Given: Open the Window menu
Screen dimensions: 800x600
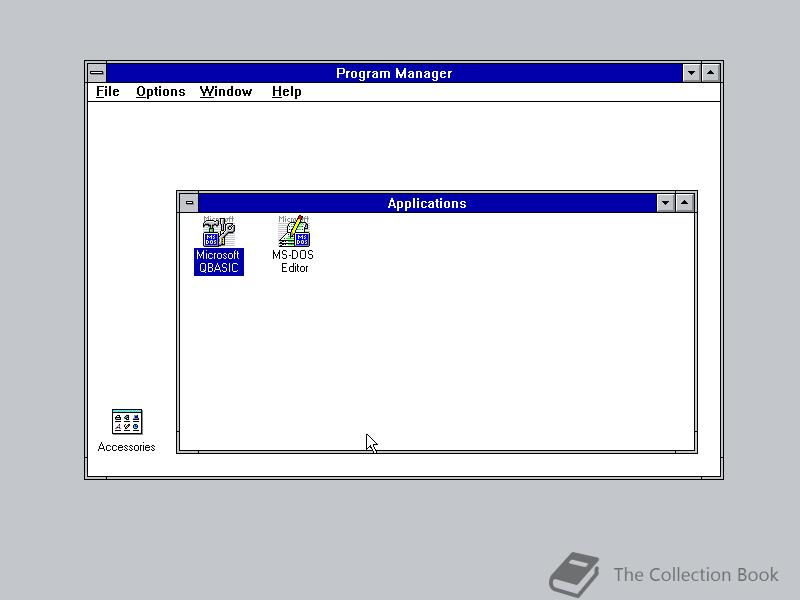Looking at the screenshot, I should (226, 92).
